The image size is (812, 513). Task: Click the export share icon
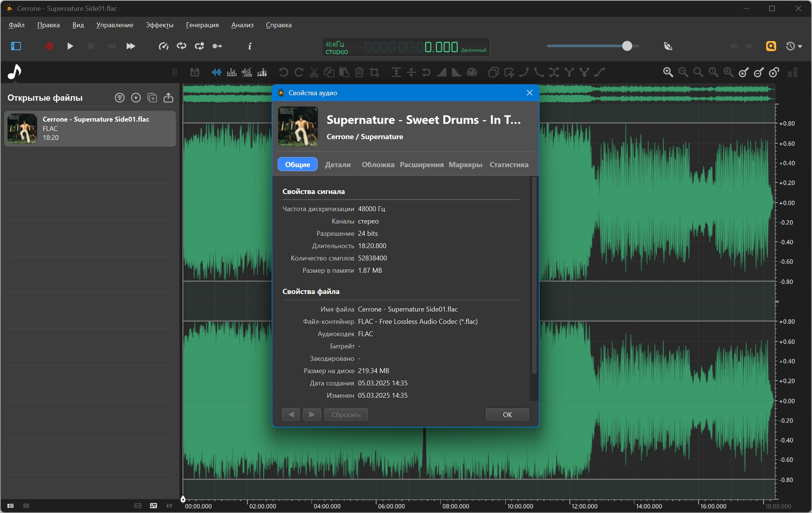coord(168,98)
